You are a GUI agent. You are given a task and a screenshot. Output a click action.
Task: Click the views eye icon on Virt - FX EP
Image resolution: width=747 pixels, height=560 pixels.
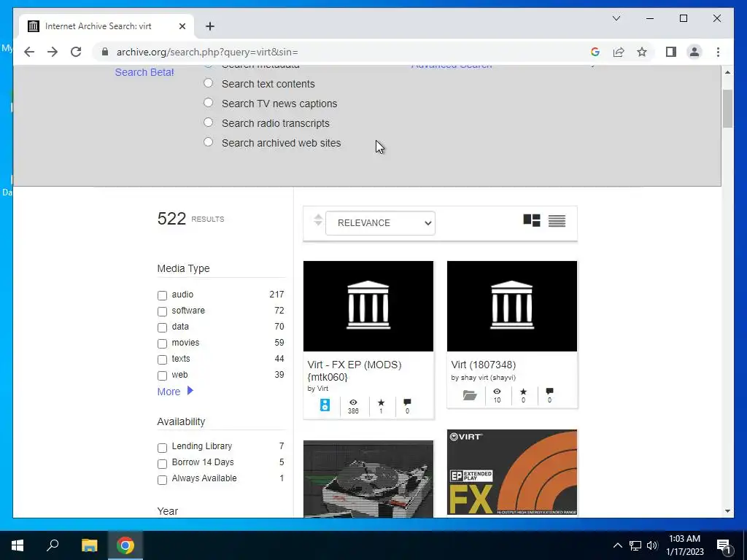(x=353, y=402)
